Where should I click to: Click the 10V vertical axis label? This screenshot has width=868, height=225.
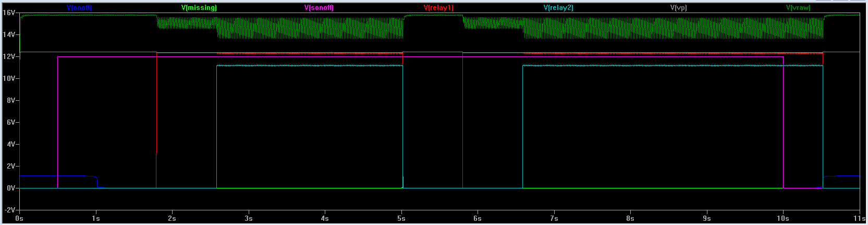coord(9,78)
